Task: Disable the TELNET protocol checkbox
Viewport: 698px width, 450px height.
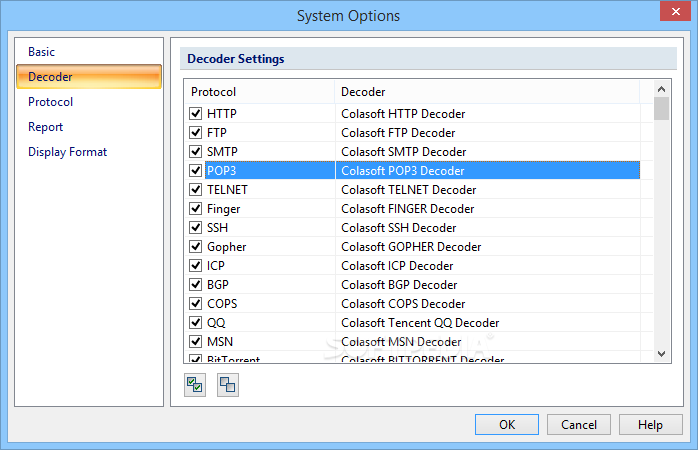Action: [x=195, y=190]
